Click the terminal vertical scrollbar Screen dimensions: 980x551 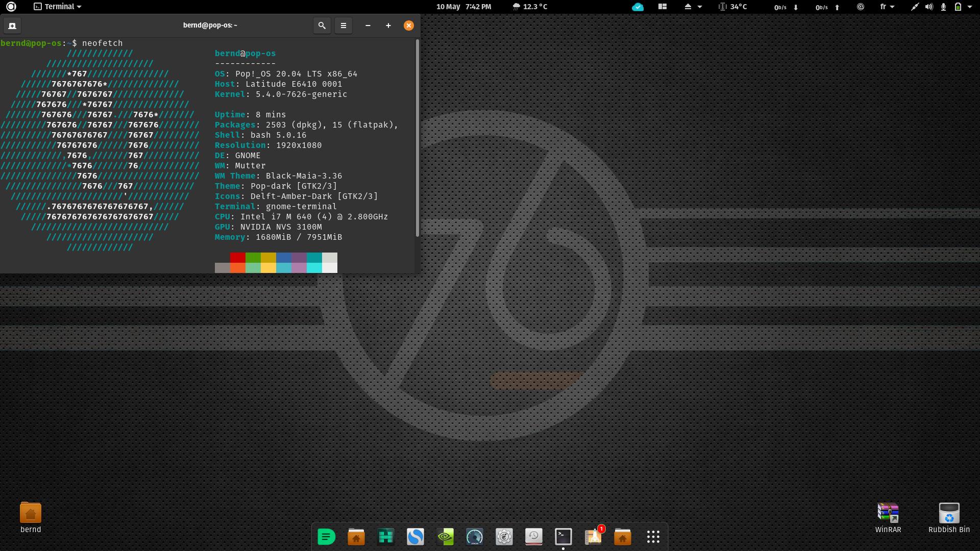[x=418, y=138]
